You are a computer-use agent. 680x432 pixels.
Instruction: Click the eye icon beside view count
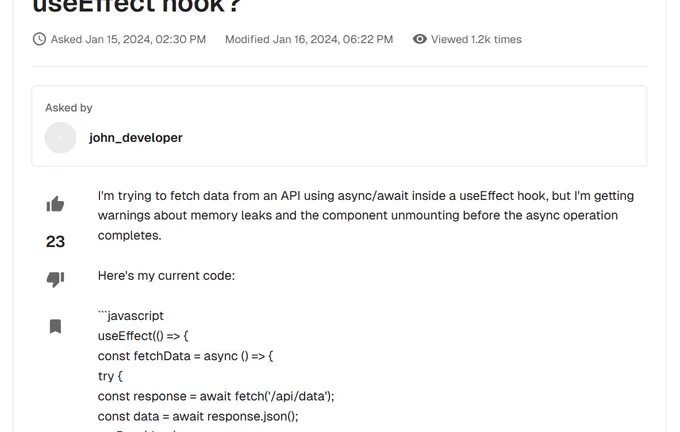click(x=419, y=39)
